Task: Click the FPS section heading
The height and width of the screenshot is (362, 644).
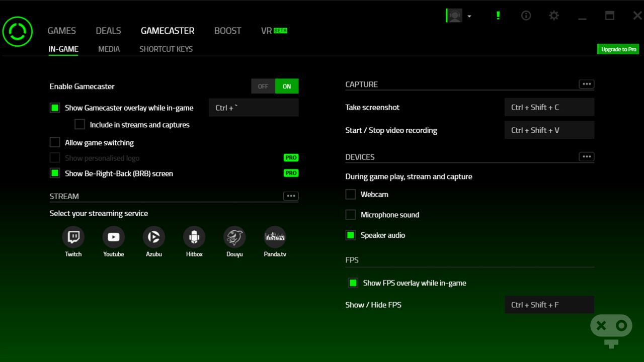Action: (x=352, y=260)
